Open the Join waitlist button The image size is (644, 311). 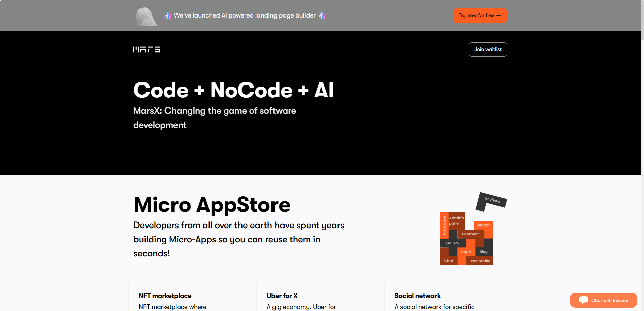click(x=488, y=49)
